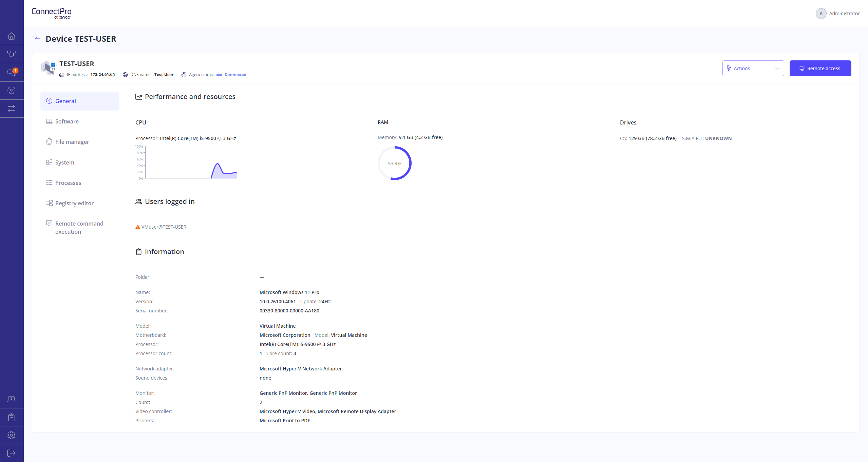Click the Core count 3 value

tap(295, 353)
